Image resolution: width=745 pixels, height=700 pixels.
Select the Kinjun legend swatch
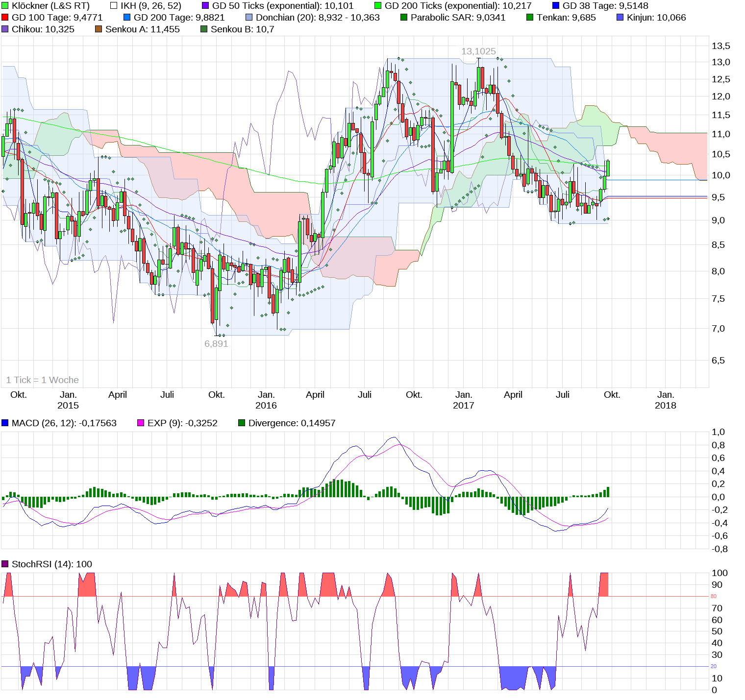[620, 18]
